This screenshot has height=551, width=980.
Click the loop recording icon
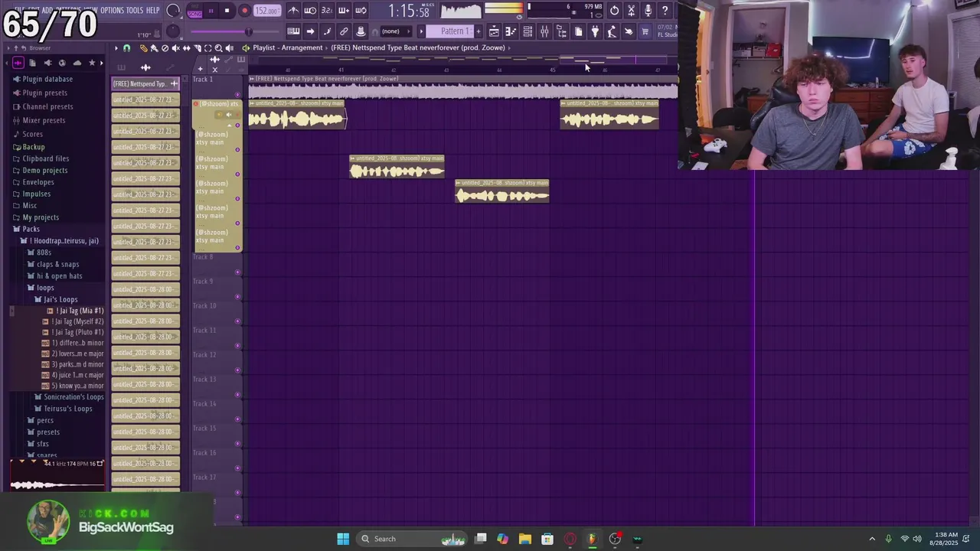click(x=361, y=11)
